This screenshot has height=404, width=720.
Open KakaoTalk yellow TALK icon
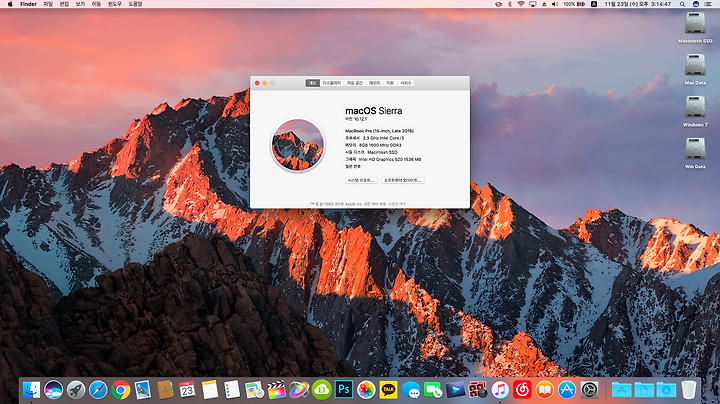388,390
